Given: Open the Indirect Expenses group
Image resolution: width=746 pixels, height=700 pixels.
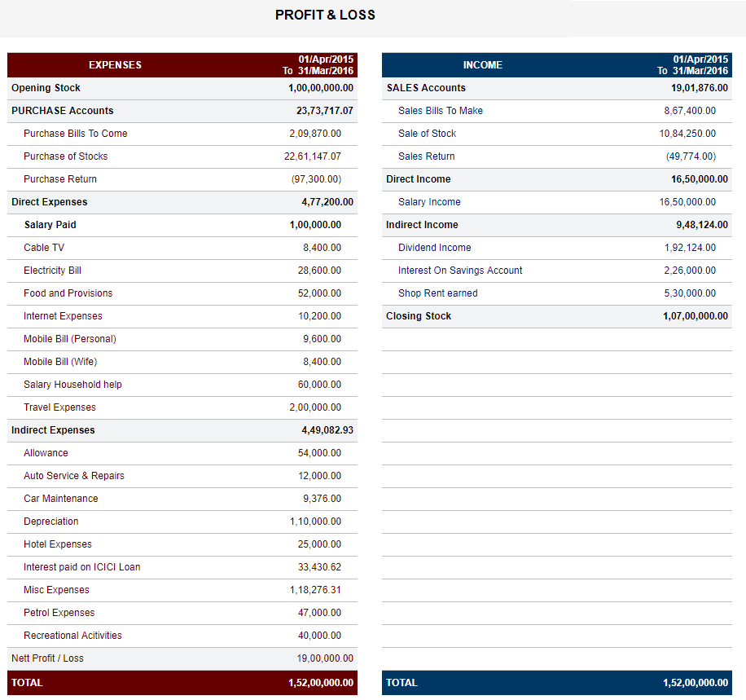Looking at the screenshot, I should point(53,431).
